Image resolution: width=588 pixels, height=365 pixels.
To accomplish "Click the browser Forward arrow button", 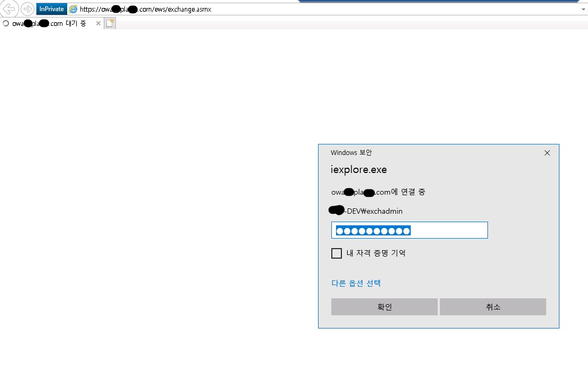I will [28, 8].
